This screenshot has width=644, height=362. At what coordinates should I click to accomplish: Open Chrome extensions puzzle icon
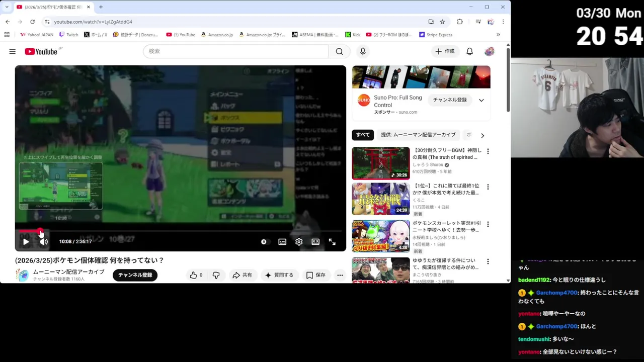tap(460, 22)
